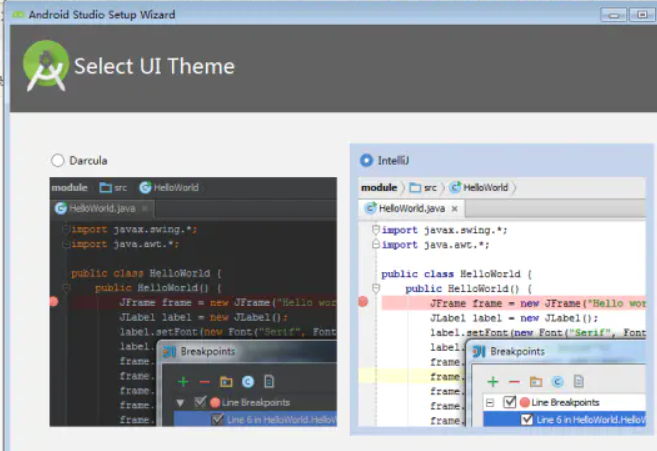The width and height of the screenshot is (657, 451).
Task: Open the HelloWorld.java tab in Darcula preview
Action: 102,208
